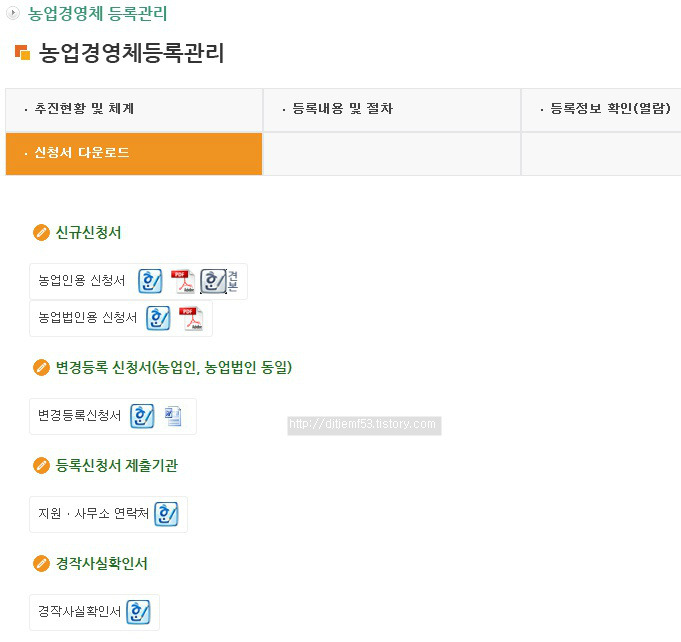Screen dimensions: 681x642
Task: Download 농업법인용 신청서 PDF file icon
Action: click(191, 318)
